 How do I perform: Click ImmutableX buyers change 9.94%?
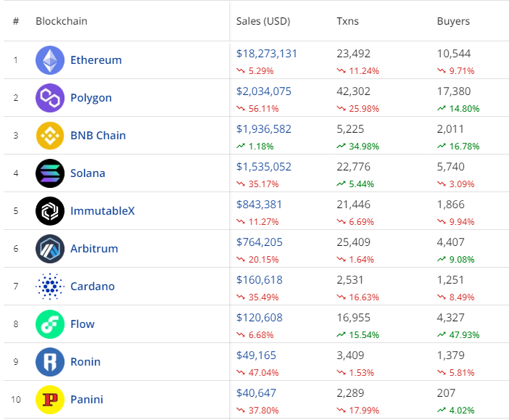[456, 221]
